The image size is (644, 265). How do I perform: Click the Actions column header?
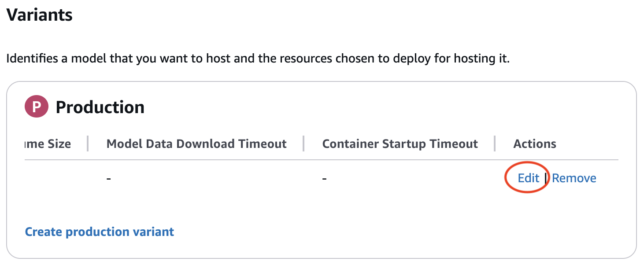click(535, 144)
